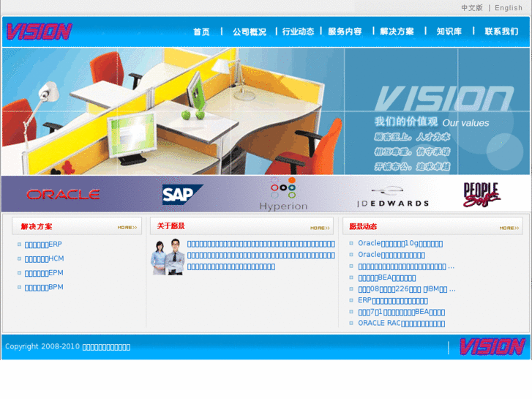
Task: Go to the 首页 home menu
Action: pyautogui.click(x=201, y=31)
